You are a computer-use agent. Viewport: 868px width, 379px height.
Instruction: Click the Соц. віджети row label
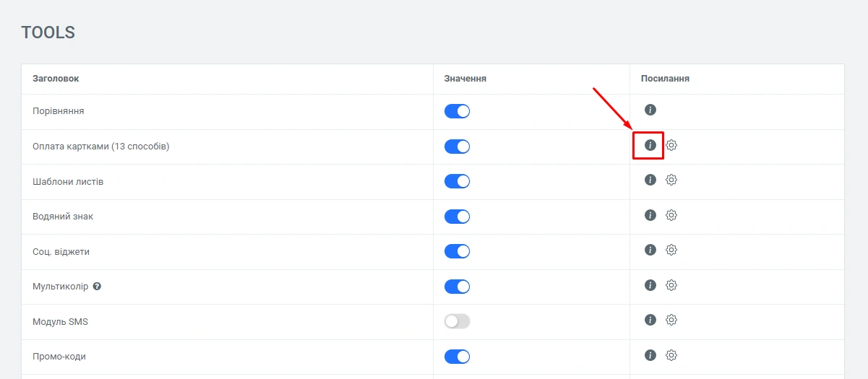61,252
